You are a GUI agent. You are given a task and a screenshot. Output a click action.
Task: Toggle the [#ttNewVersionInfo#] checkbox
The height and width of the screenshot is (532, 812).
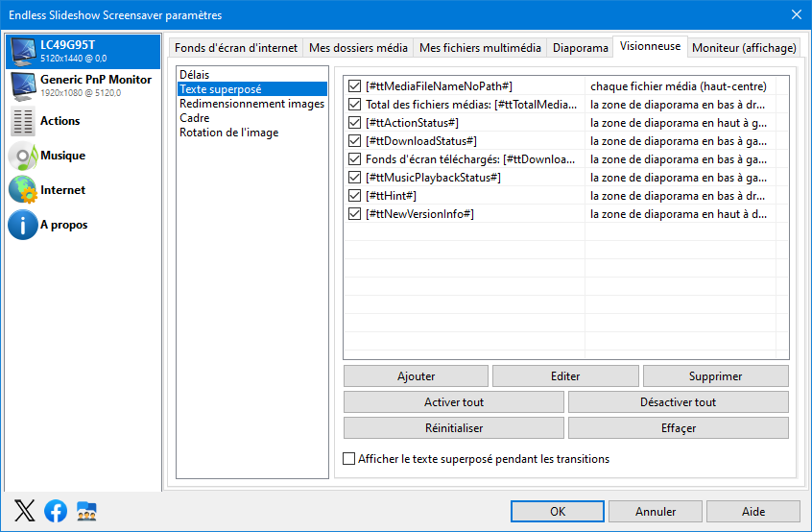(355, 214)
